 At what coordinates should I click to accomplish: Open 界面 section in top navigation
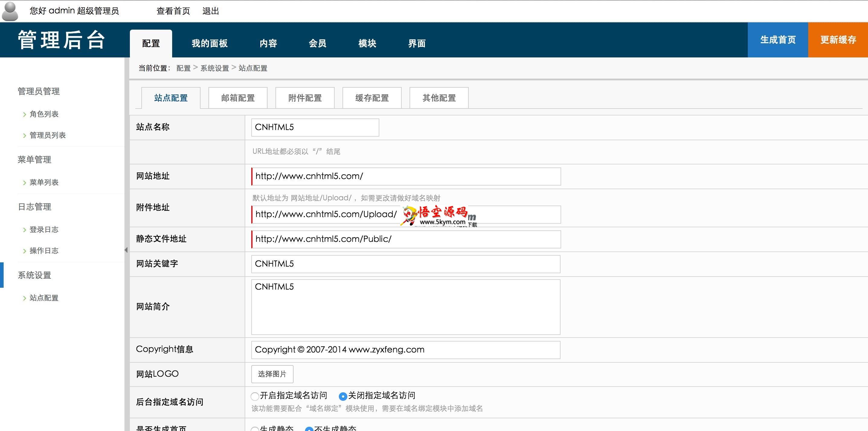coord(417,44)
